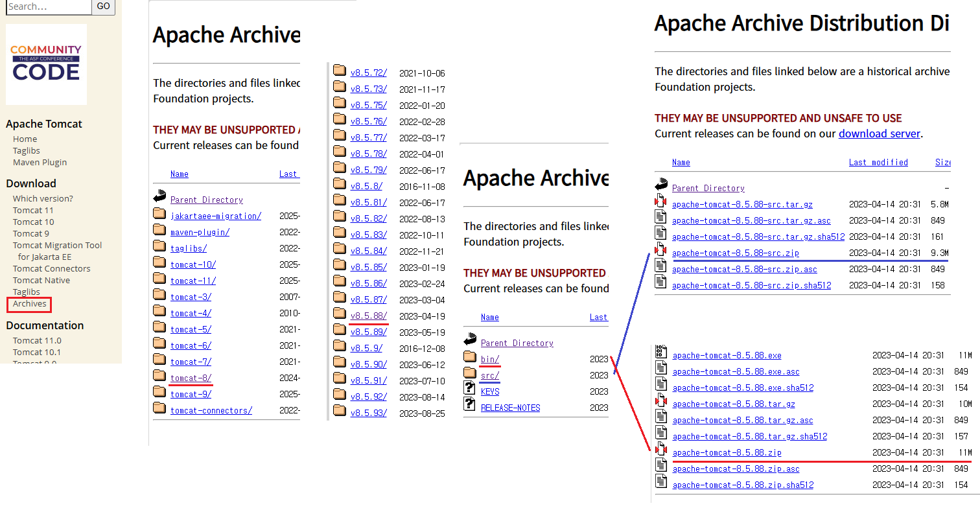Viewport: 980px width, 510px height.
Task: Open the Tomcat 11.0 documentation link
Action: 37,341
